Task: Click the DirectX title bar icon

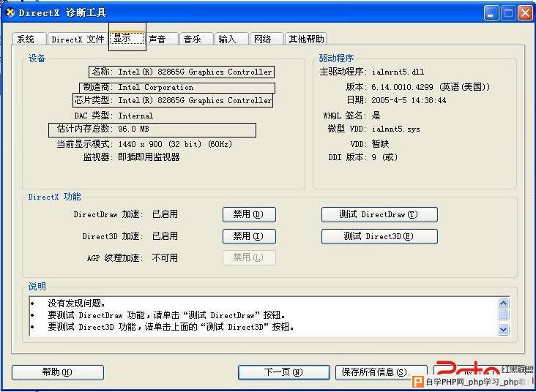Action: (11, 13)
